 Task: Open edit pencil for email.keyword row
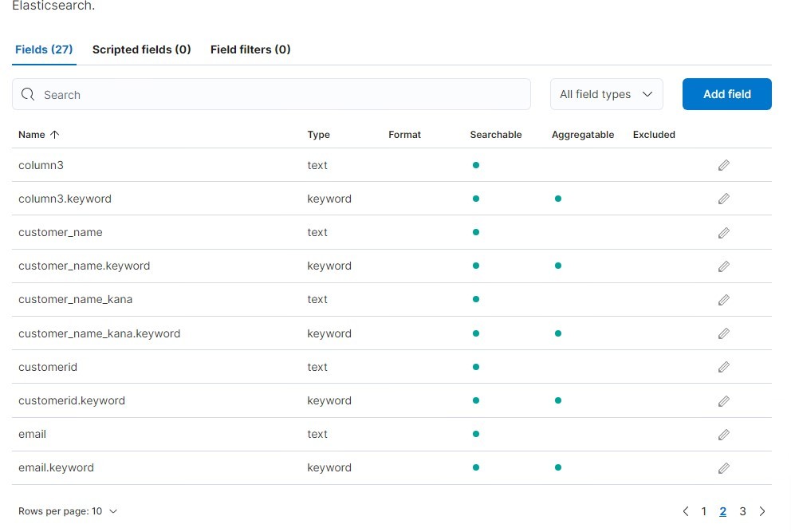tap(723, 468)
